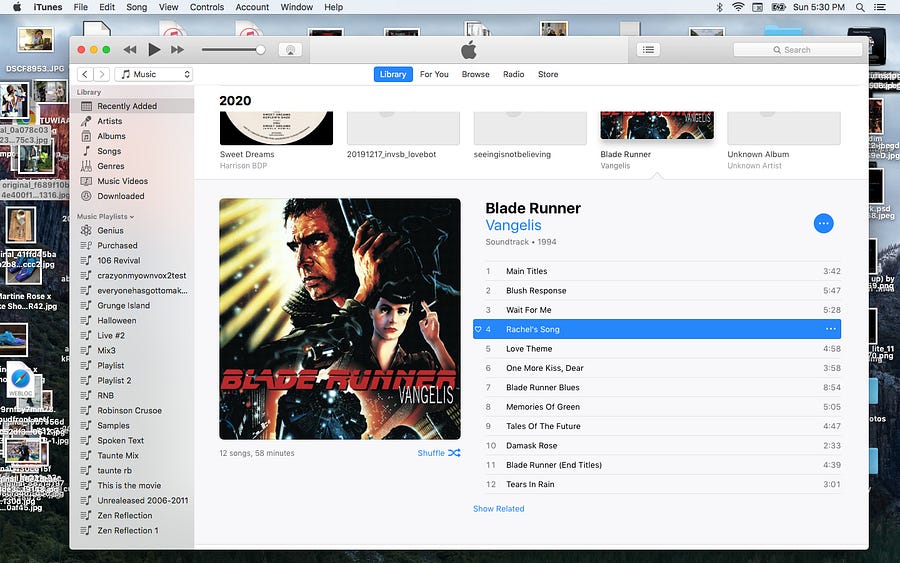The width and height of the screenshot is (900, 563).
Task: Open the Store tab
Action: 548,74
